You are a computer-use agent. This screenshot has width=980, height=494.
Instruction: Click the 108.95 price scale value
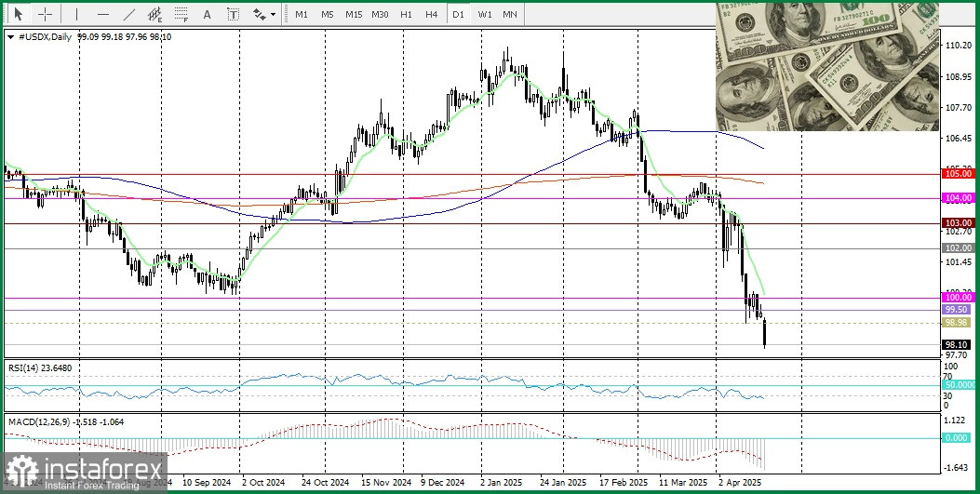coord(959,77)
